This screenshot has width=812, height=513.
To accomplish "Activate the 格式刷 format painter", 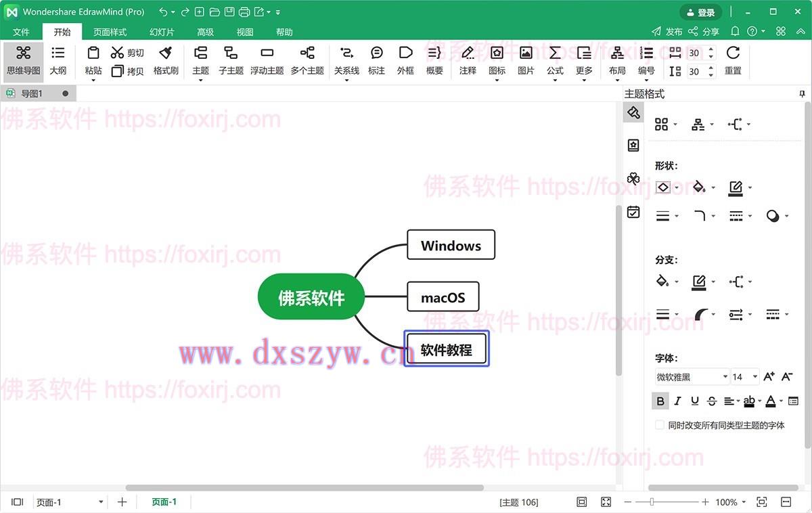I will [166, 61].
